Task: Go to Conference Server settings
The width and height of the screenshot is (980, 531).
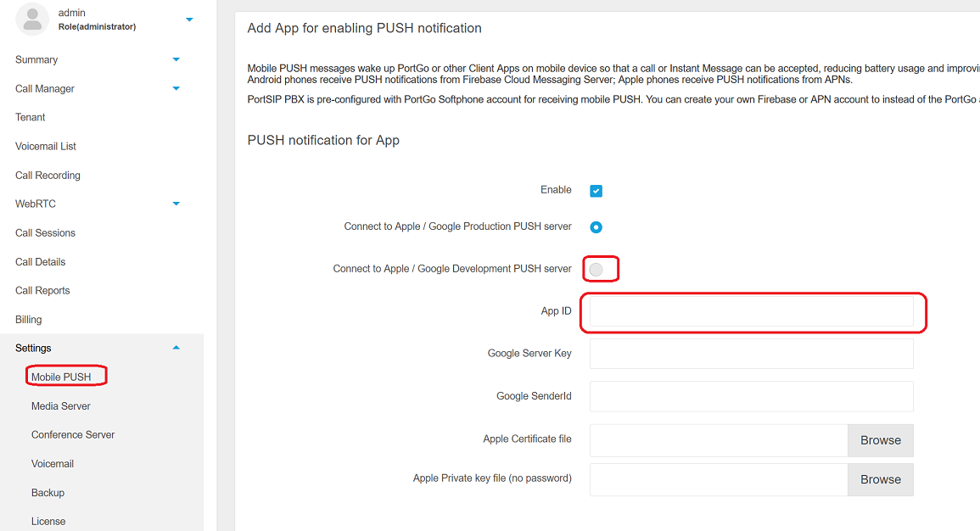Action: (x=73, y=434)
